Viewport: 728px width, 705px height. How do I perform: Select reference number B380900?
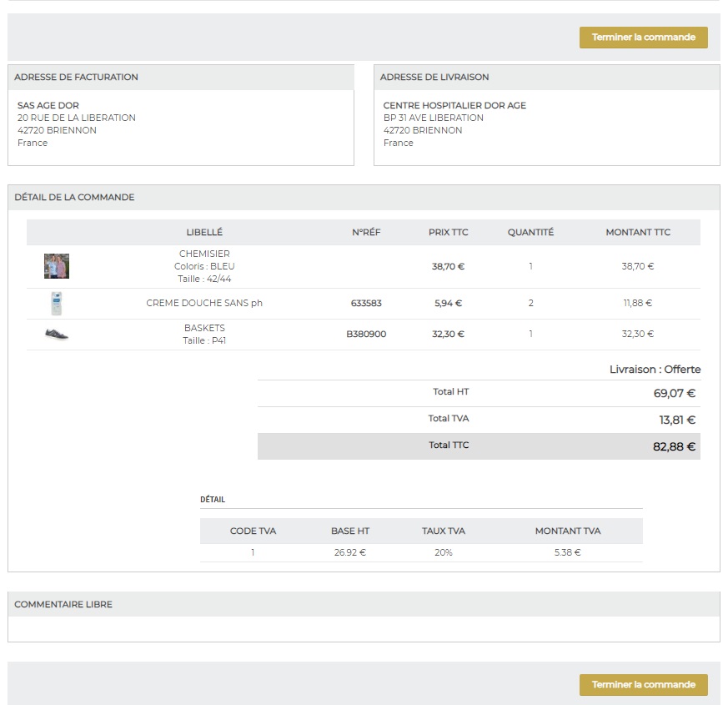point(366,335)
